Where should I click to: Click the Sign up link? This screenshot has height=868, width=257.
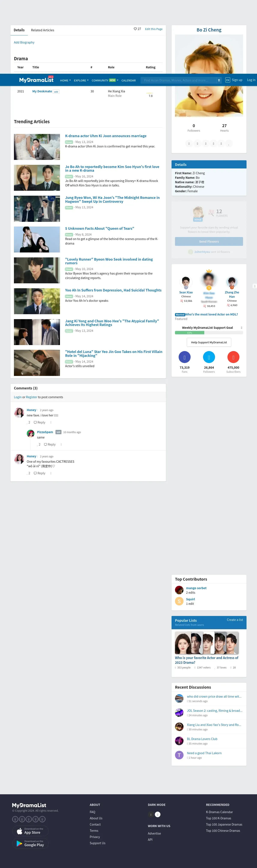237,80
